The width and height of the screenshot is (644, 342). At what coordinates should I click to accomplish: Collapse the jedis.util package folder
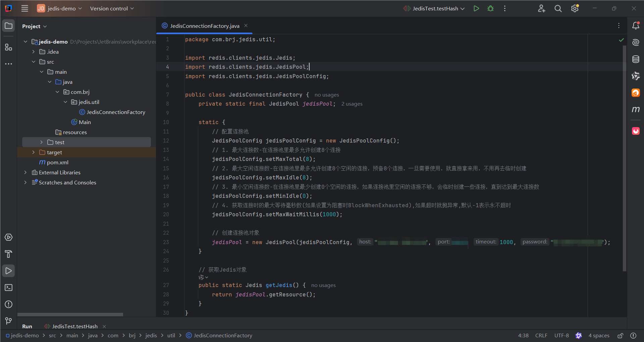pos(65,102)
